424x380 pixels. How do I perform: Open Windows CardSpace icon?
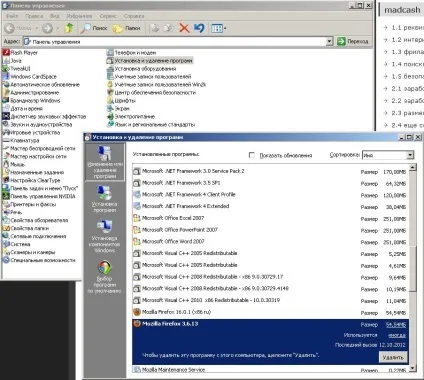(x=29, y=77)
